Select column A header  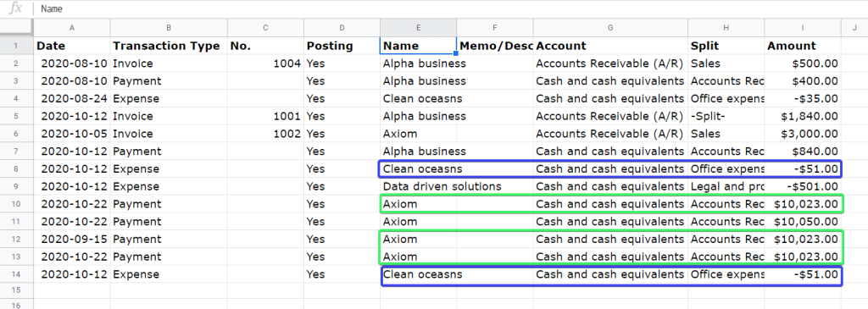[x=72, y=28]
